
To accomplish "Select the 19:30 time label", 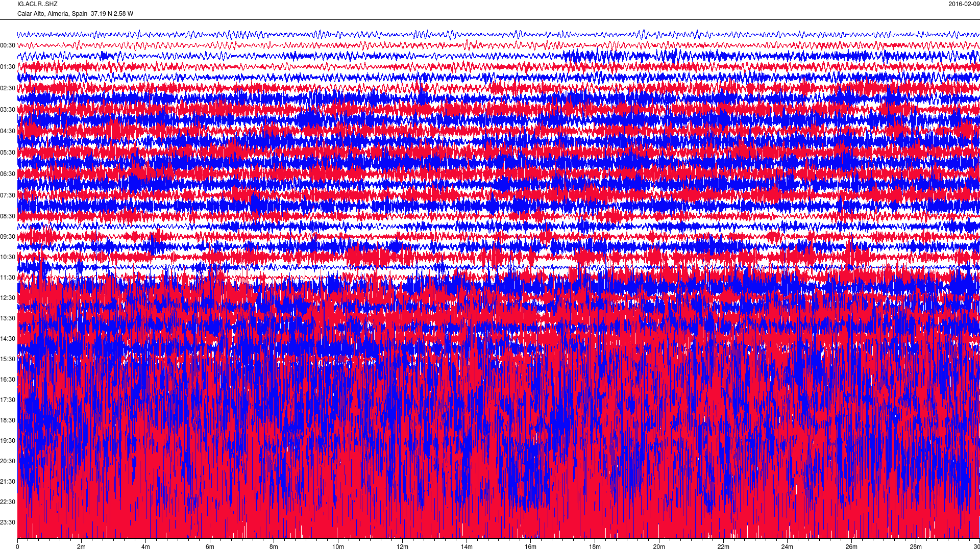I will click(x=8, y=441).
